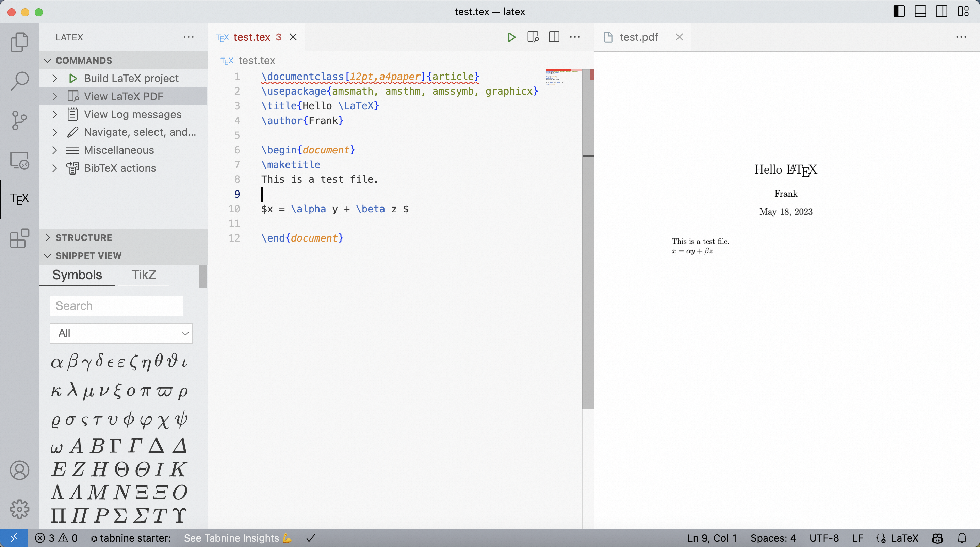
Task: Click the green Build LaTeX run button
Action: (x=512, y=37)
